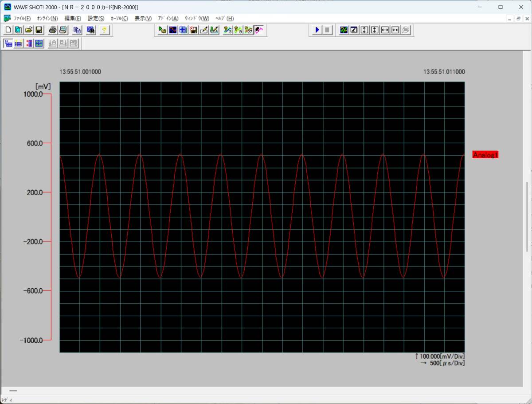Click the greyed B cursor icon
This screenshot has width=532, height=404.
[63, 43]
